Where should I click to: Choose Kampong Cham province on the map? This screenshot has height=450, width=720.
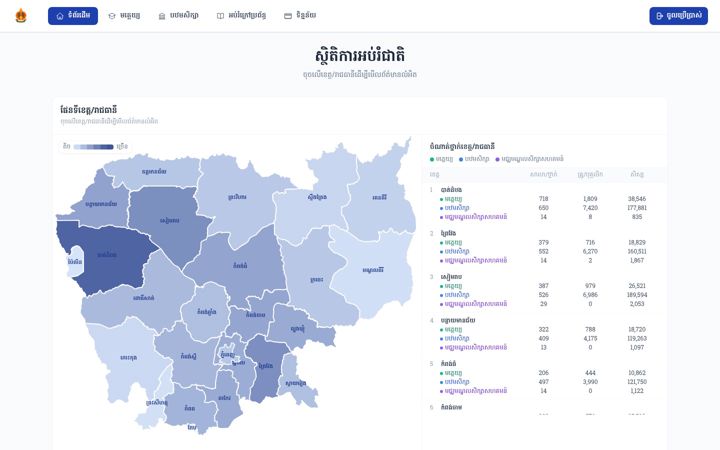(255, 315)
